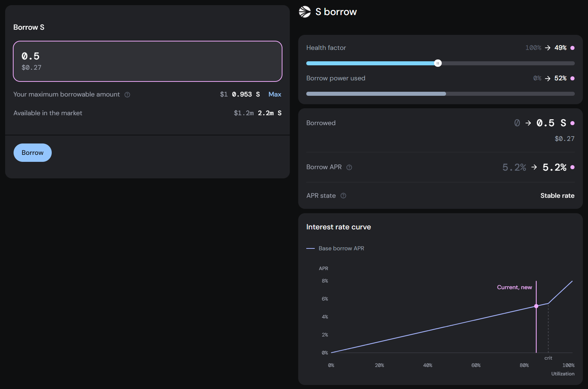The image size is (588, 389).
Task: Click the pink dot beside 52% borrow power
Action: pyautogui.click(x=573, y=79)
